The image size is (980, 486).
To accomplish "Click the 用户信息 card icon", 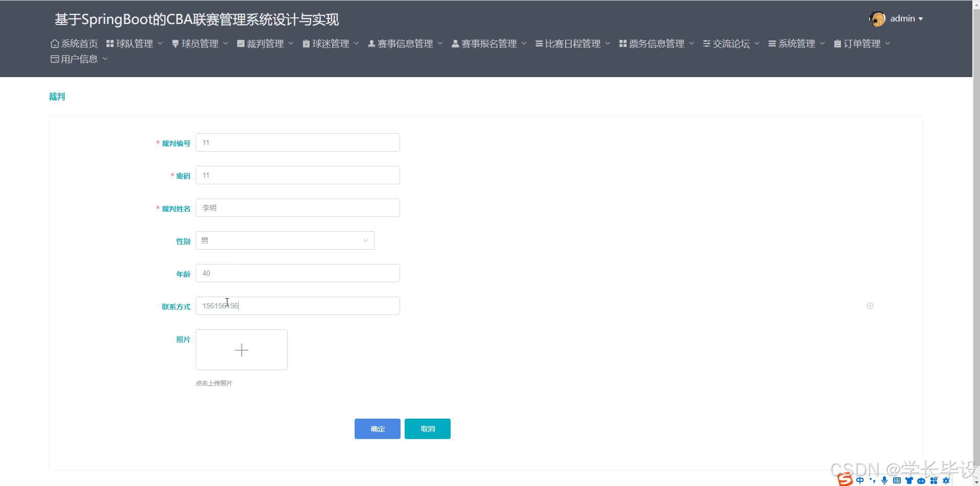I will click(x=55, y=59).
